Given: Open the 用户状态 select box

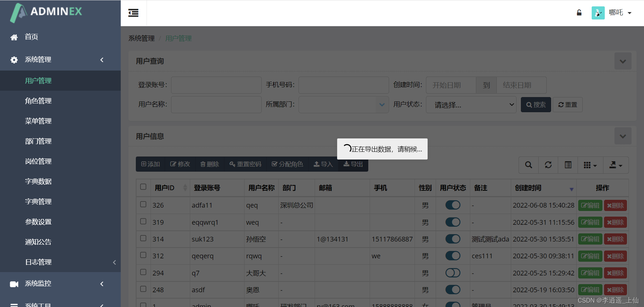Looking at the screenshot, I should point(471,105).
